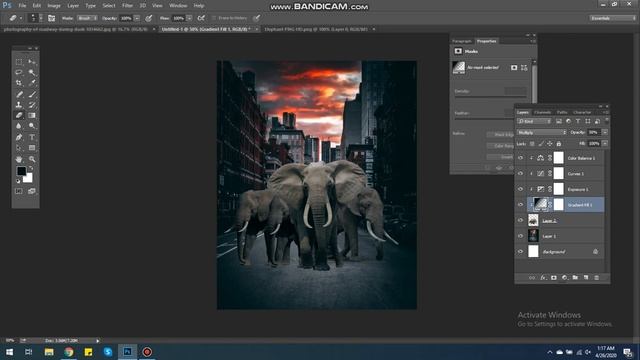
Task: Select the Move tool
Action: (32, 62)
